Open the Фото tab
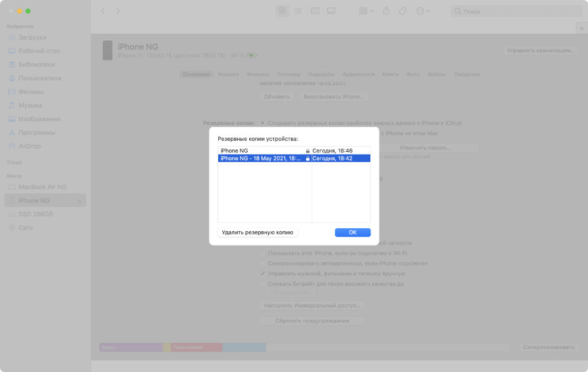The width and height of the screenshot is (588, 372). [413, 74]
